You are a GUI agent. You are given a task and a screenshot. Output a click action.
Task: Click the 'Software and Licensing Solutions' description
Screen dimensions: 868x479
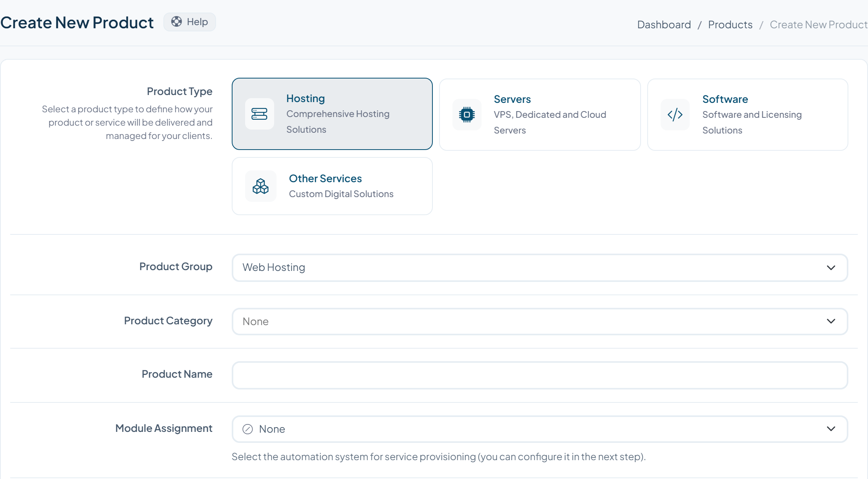[752, 122]
